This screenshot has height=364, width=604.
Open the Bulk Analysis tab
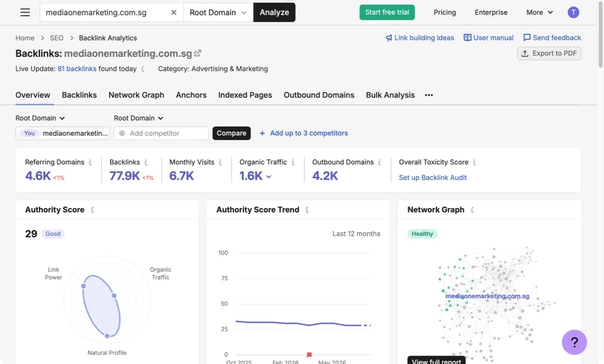coord(390,95)
